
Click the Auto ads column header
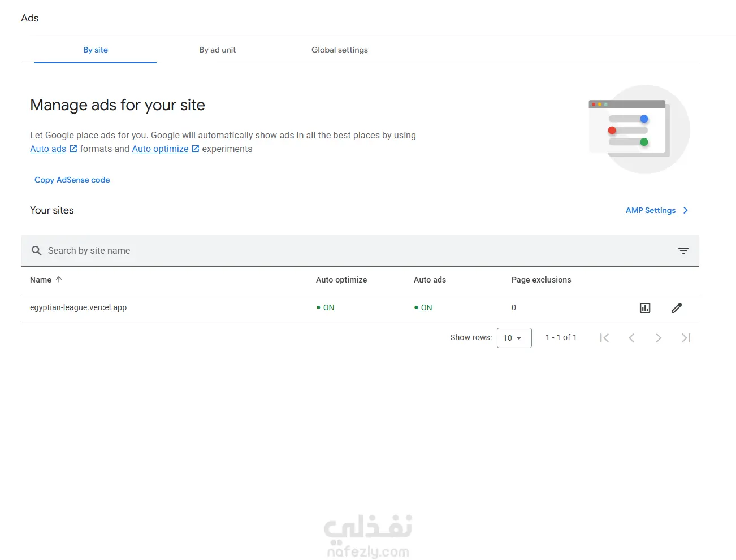[430, 280]
